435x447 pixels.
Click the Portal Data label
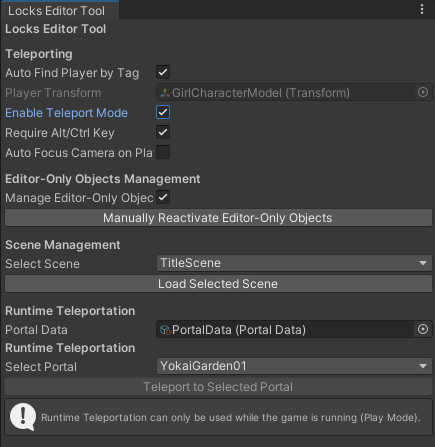[36, 330]
